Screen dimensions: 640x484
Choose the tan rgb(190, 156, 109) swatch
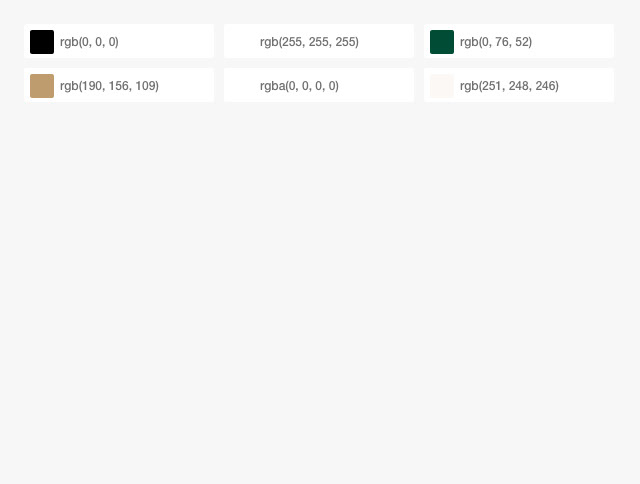[42, 86]
